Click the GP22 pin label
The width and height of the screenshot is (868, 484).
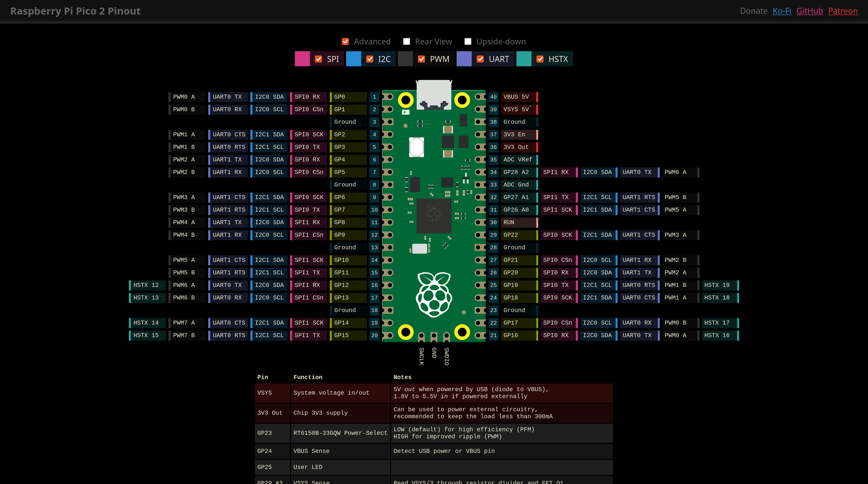coord(519,235)
